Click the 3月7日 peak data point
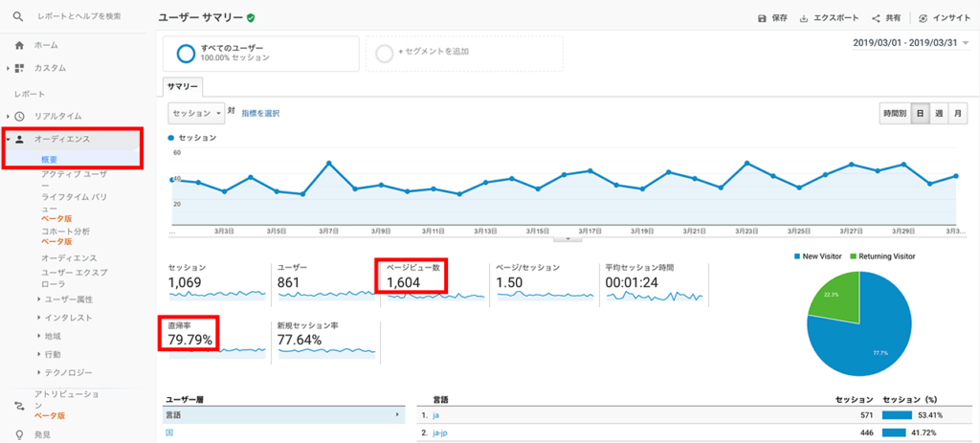980x443 pixels. (329, 163)
